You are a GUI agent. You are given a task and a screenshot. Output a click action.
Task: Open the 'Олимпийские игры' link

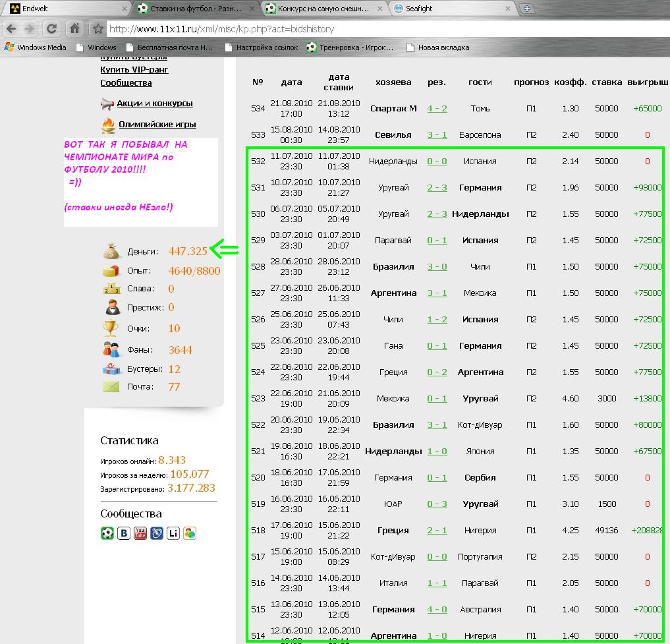(x=157, y=125)
